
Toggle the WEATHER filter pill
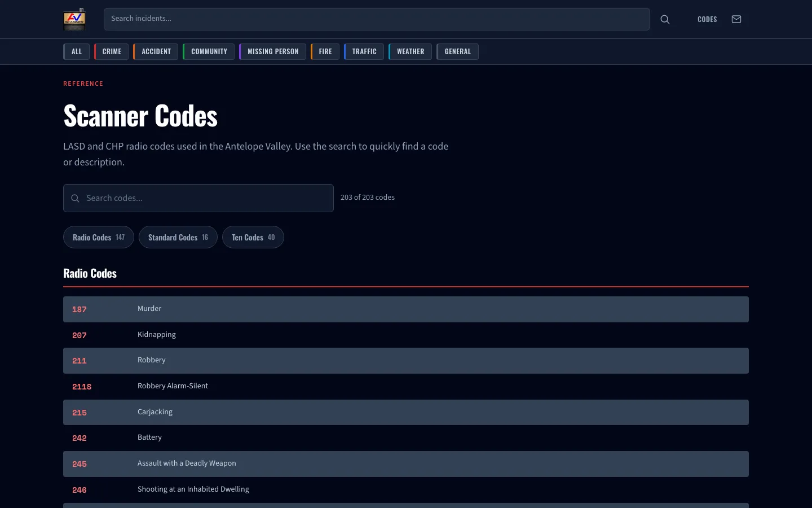(411, 51)
